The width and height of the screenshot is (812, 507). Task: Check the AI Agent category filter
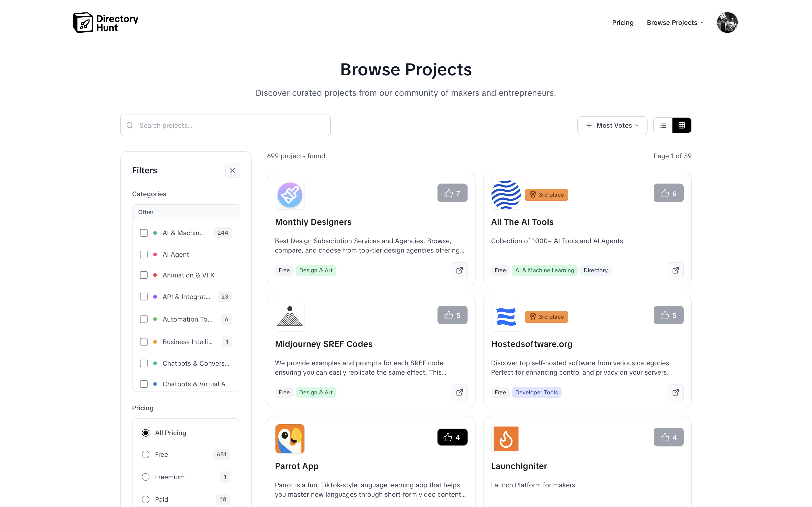144,254
